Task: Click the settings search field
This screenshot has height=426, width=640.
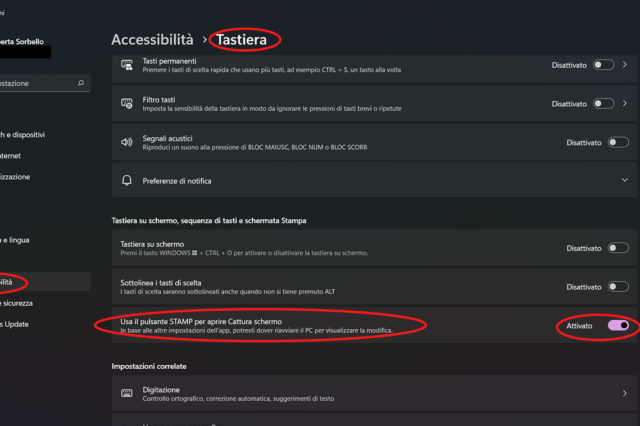Action: [x=40, y=83]
